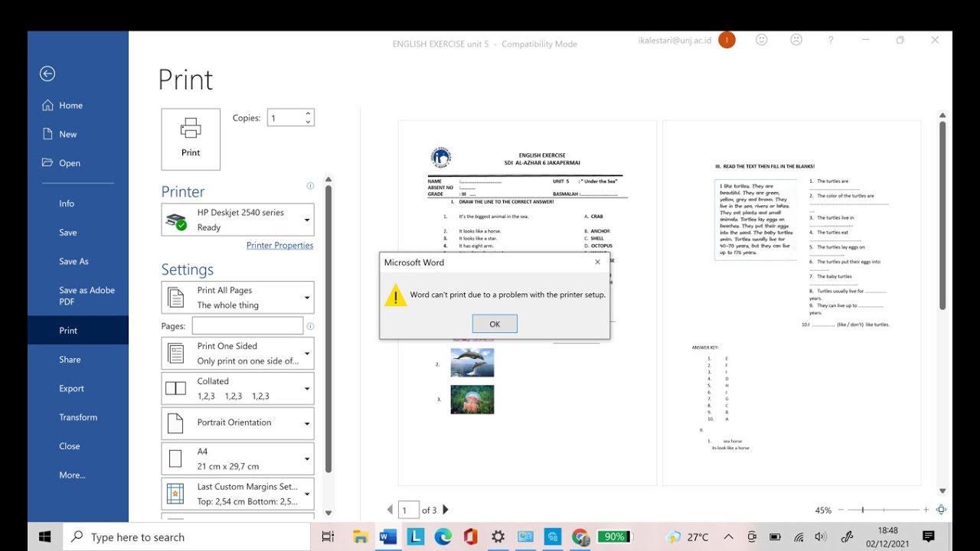Click inside the Copies number field
This screenshot has height=551, width=980.
point(285,118)
